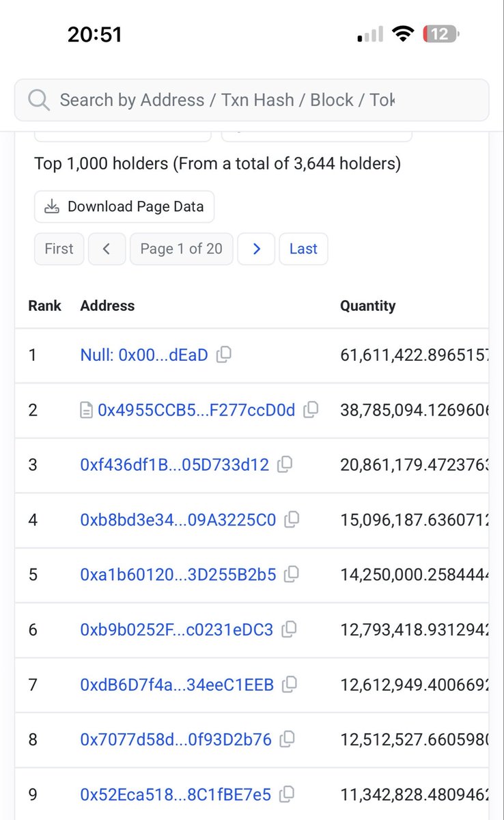Click the Rank column header

coord(44,306)
